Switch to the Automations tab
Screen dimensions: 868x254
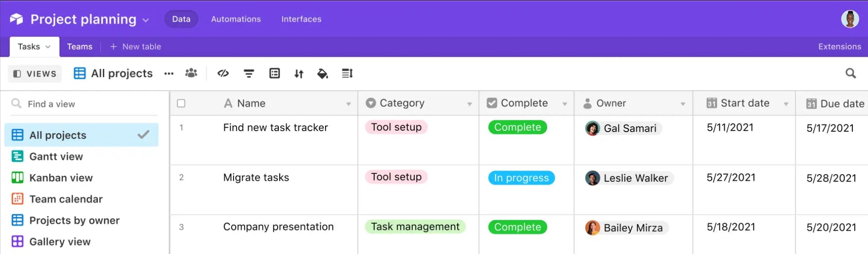coord(236,19)
